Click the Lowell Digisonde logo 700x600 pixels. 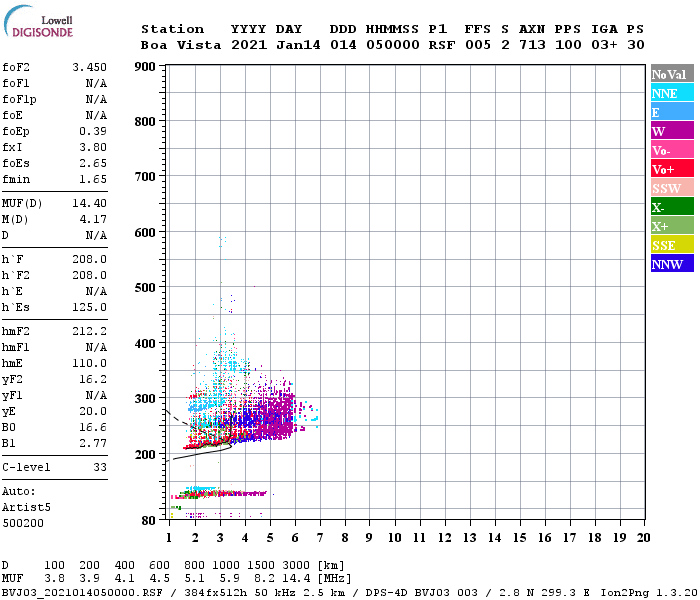click(38, 22)
